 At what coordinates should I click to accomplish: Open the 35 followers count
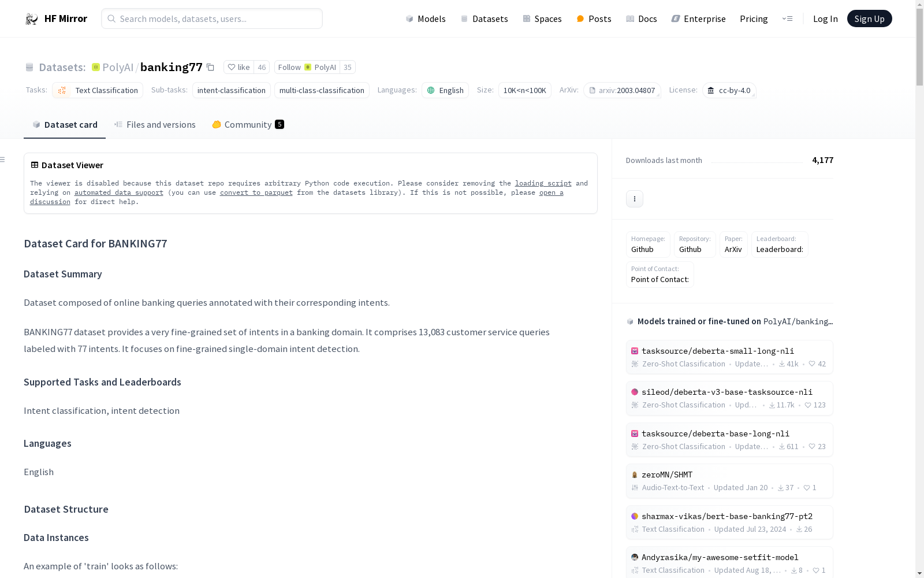click(348, 67)
